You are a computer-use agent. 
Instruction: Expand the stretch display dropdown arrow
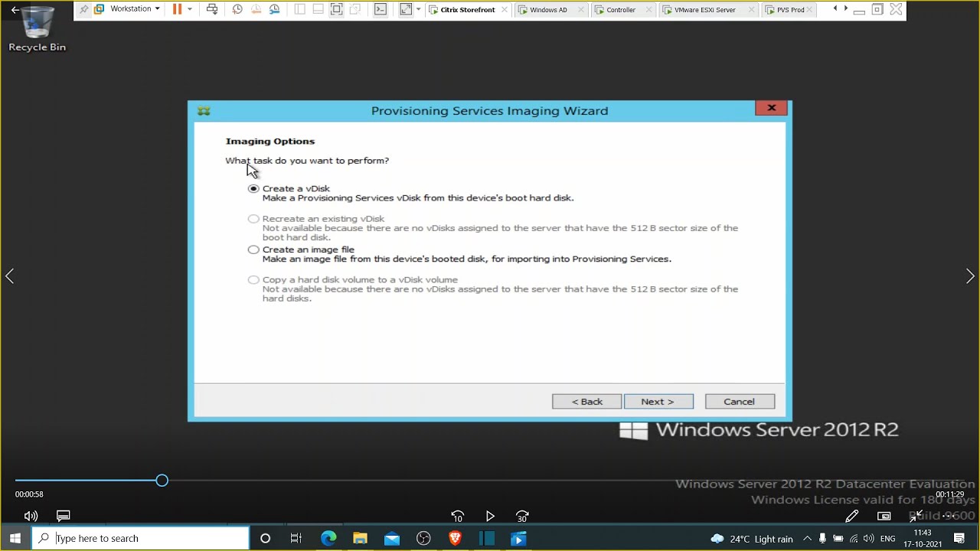pos(418,9)
